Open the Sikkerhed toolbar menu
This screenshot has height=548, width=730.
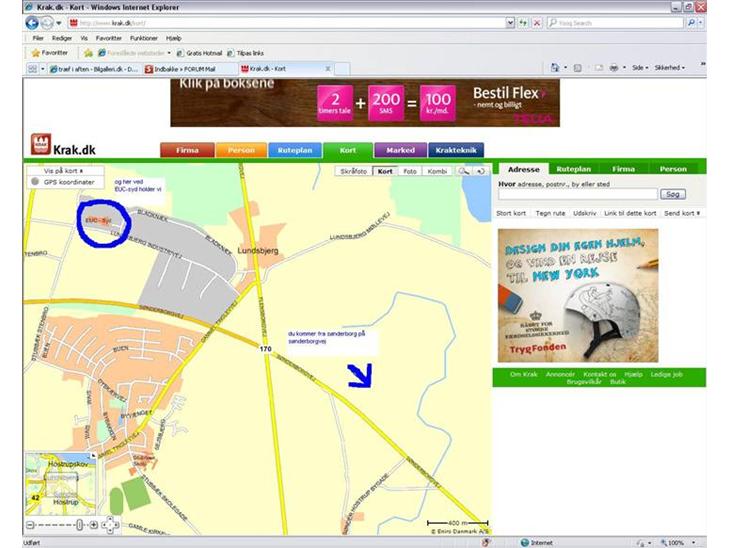point(669,68)
